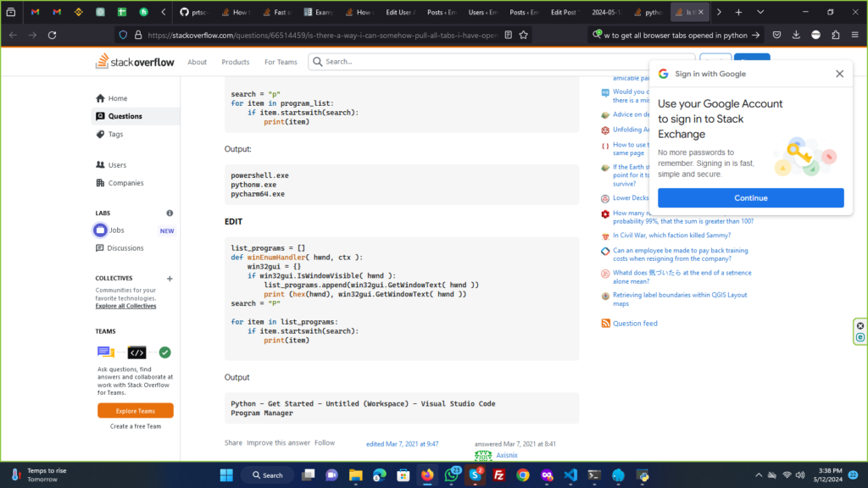Viewport: 868px width, 488px height.
Task: Open the Firefox application menu
Action: (x=855, y=35)
